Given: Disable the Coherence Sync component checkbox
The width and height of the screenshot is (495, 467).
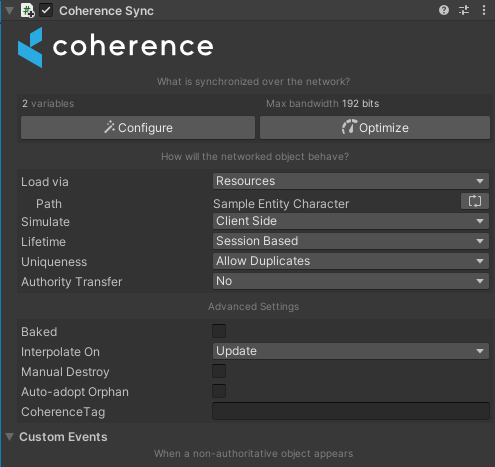Looking at the screenshot, I should tap(46, 10).
